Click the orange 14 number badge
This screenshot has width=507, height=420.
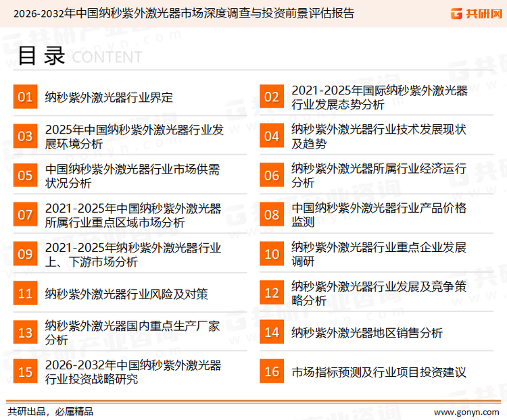[272, 332]
